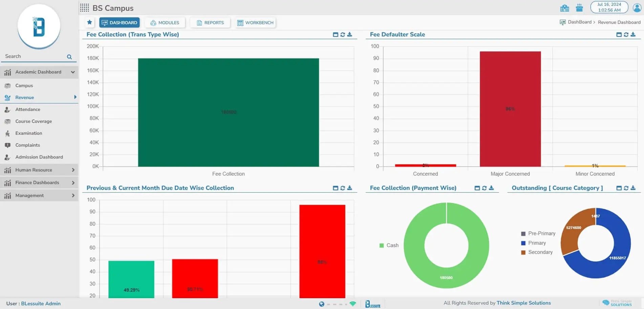Collapse the Academic Dashboard section
Viewport: 644px width, 309px height.
[x=73, y=72]
